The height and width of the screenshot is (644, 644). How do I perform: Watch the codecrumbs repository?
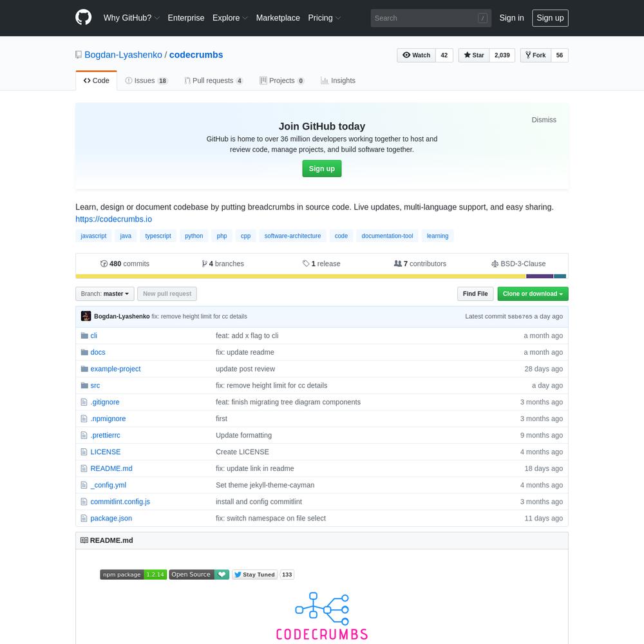(417, 55)
